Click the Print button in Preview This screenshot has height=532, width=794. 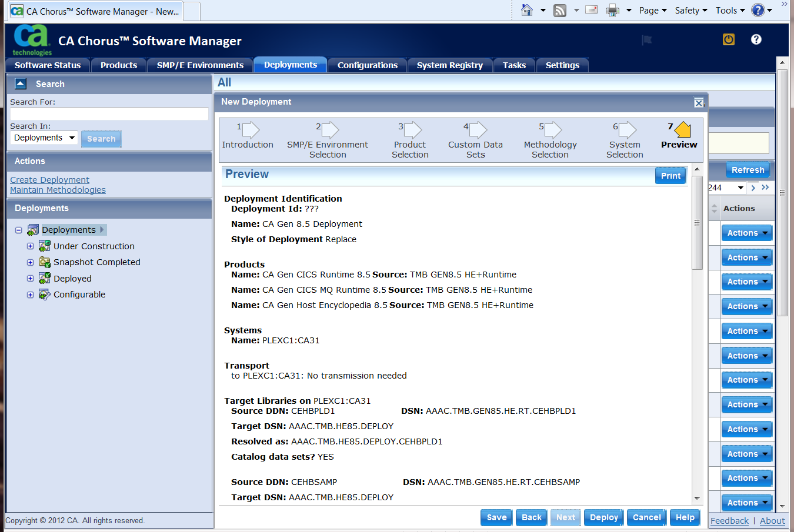click(670, 176)
